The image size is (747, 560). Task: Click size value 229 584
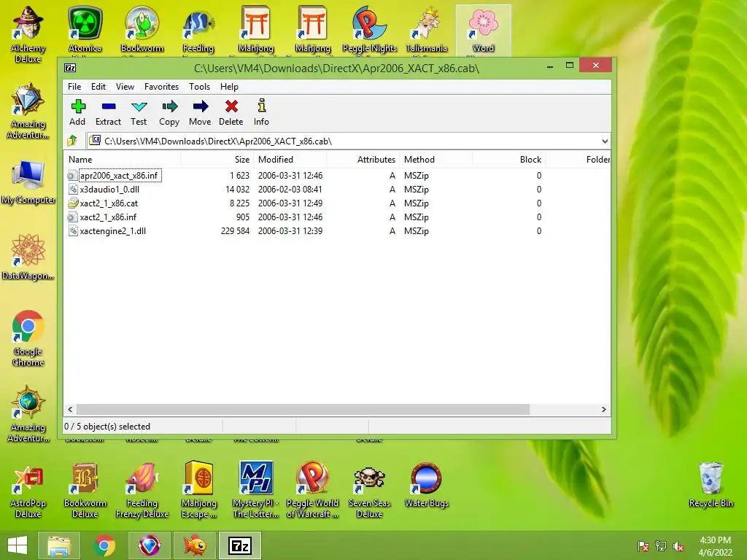tap(235, 231)
